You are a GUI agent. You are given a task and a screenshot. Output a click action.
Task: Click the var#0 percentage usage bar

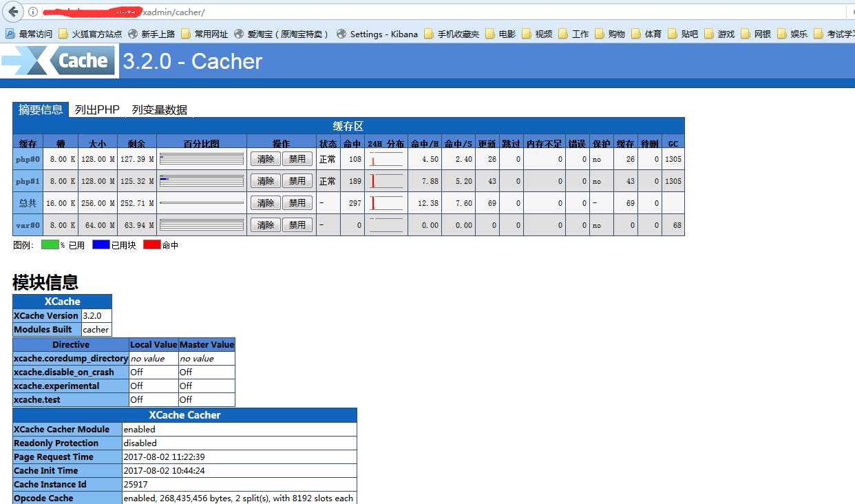(x=202, y=225)
